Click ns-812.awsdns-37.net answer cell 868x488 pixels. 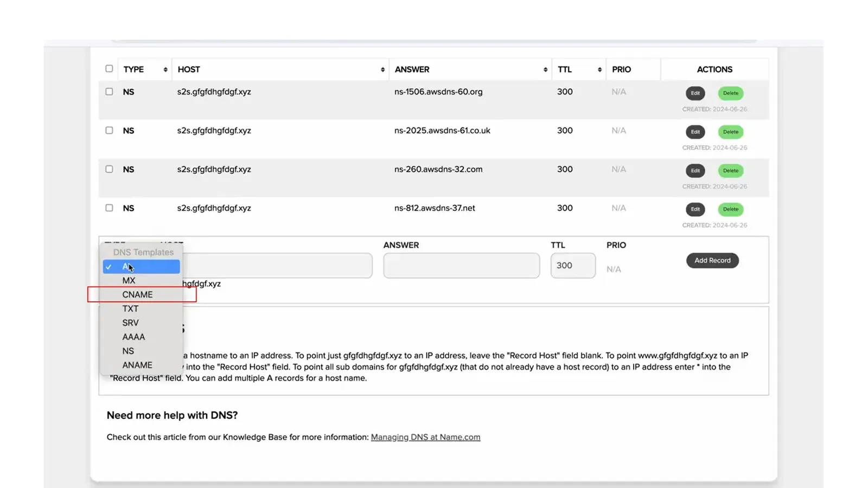click(435, 208)
